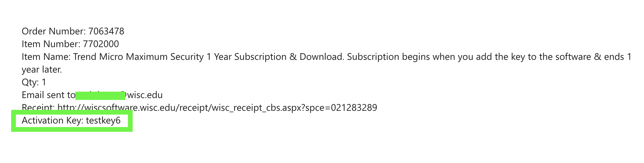Click the 'year later.' continuation line
Viewport: 644px width, 163px height.
point(42,70)
